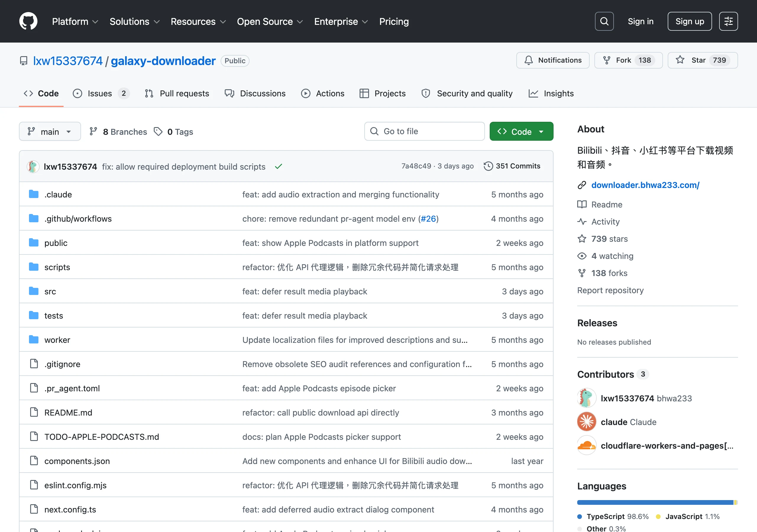This screenshot has width=757, height=532.
Task: Click the Go to file search field
Action: click(424, 132)
